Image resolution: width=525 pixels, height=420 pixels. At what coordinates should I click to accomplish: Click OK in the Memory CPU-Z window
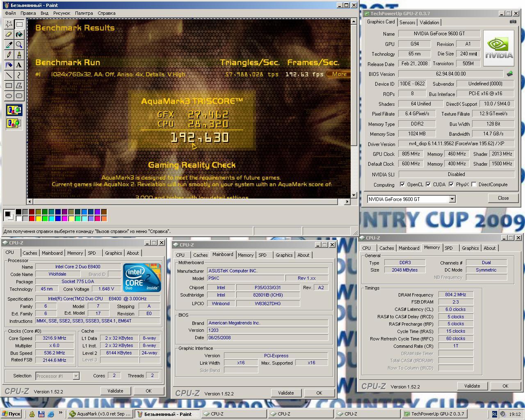point(505,386)
